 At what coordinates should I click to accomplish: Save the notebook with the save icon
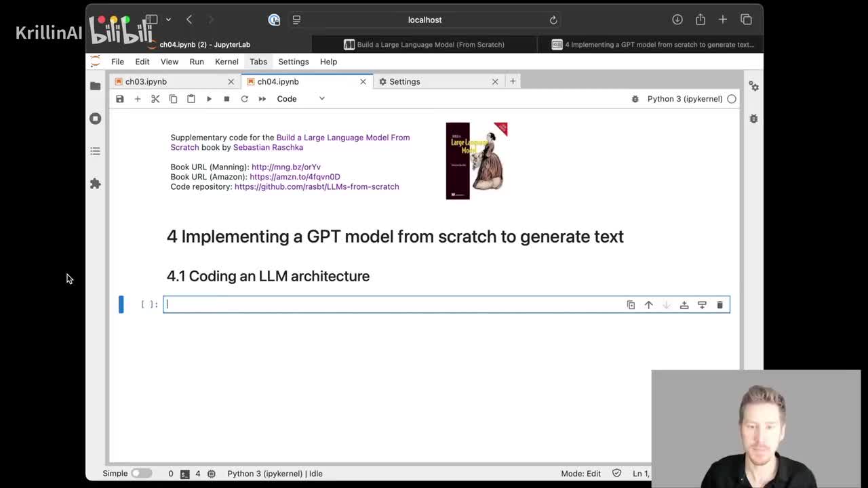120,99
